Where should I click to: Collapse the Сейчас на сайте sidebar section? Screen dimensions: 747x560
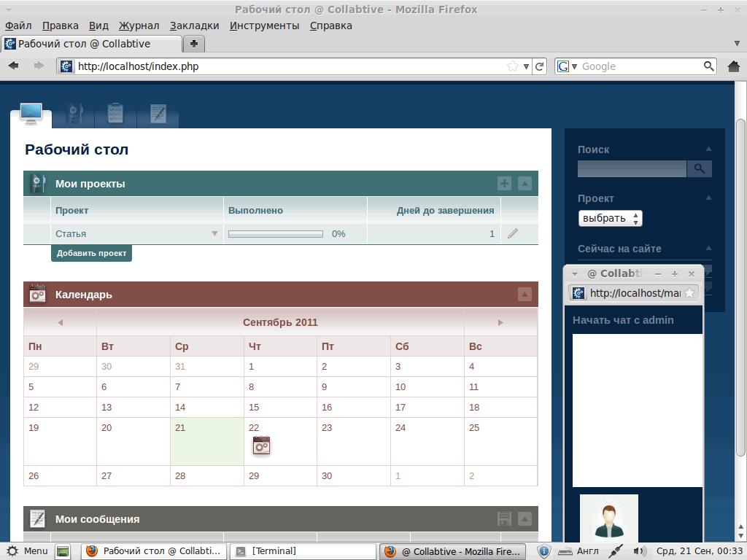pyautogui.click(x=708, y=248)
